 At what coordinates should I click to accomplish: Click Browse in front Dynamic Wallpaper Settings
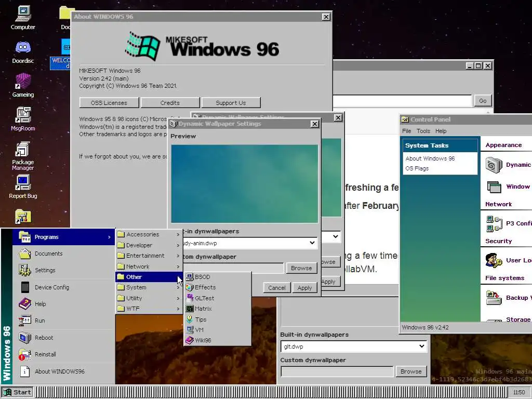tap(301, 268)
